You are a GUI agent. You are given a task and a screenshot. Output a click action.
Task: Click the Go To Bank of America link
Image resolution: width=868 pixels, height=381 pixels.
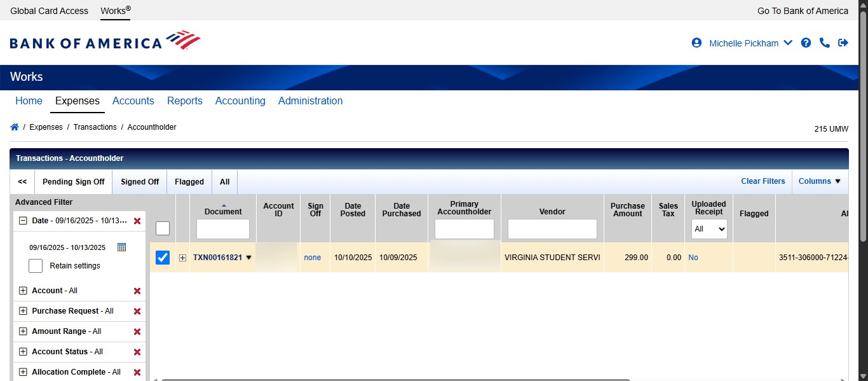[x=802, y=10]
